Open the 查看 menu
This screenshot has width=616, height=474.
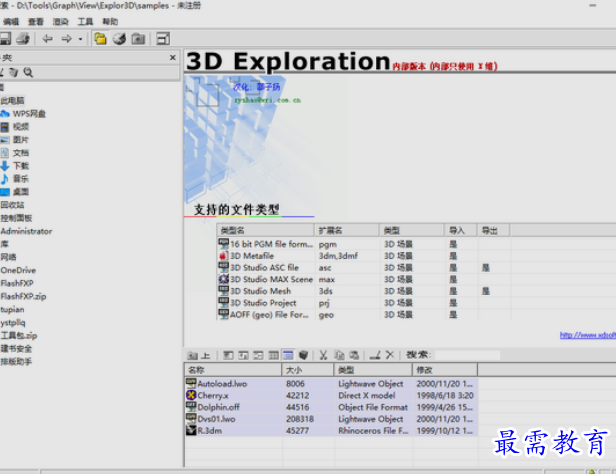click(x=36, y=22)
